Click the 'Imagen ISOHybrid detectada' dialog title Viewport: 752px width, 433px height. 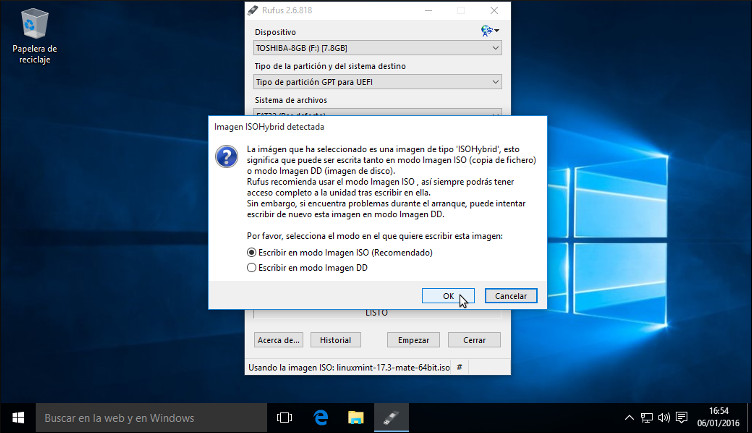click(269, 127)
